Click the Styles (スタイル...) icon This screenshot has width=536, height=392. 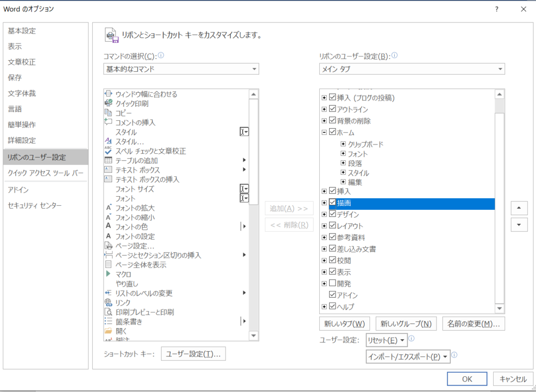pos(108,141)
